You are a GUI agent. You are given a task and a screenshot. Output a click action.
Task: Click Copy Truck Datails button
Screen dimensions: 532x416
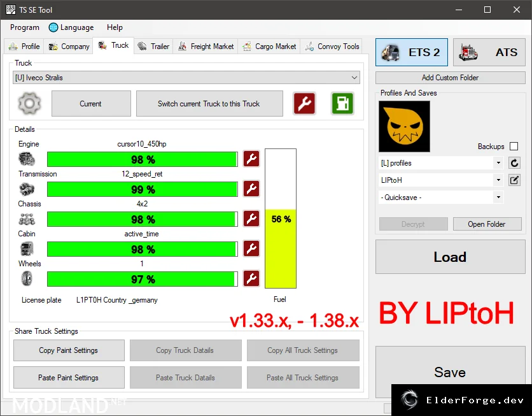[x=186, y=350]
